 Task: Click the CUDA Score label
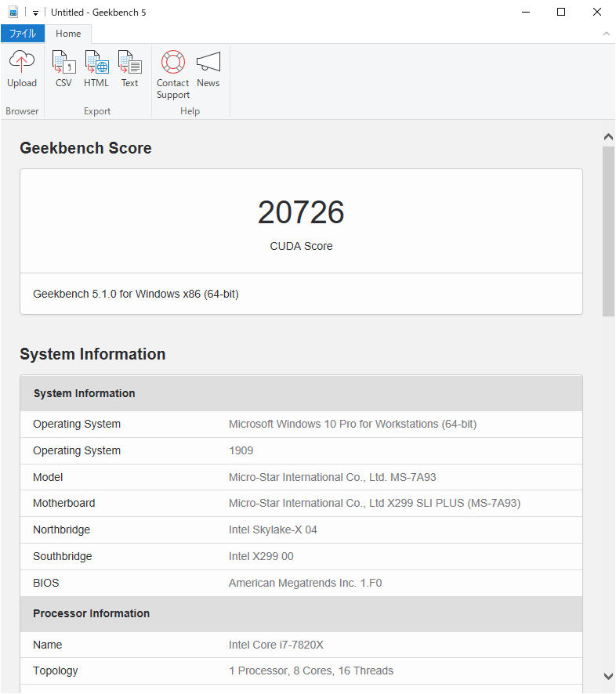click(301, 246)
